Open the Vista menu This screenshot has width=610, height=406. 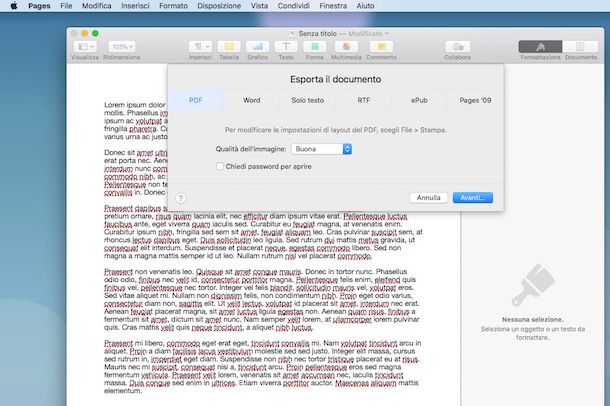pyautogui.click(x=259, y=6)
